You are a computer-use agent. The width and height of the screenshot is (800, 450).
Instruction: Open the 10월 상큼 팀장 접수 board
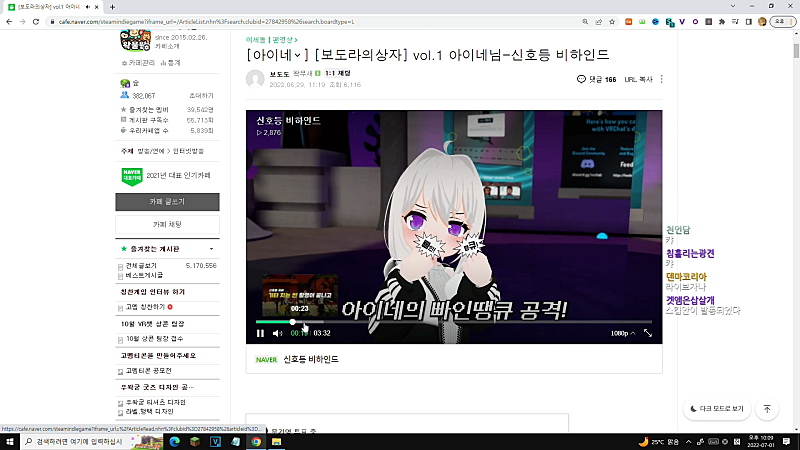[x=155, y=339]
